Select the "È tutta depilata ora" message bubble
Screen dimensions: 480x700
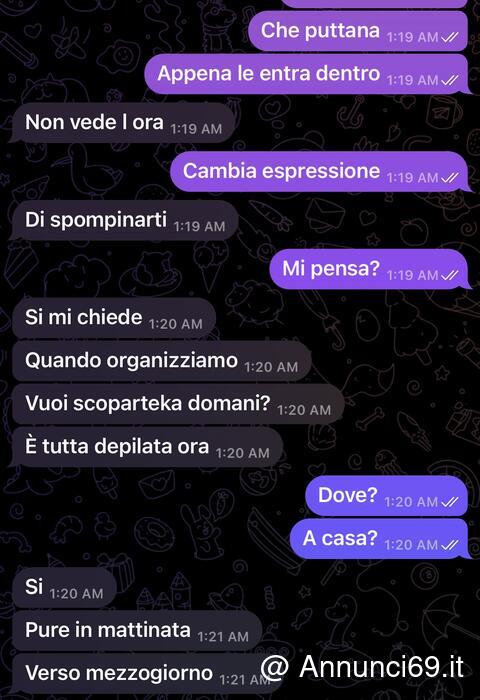click(147, 447)
